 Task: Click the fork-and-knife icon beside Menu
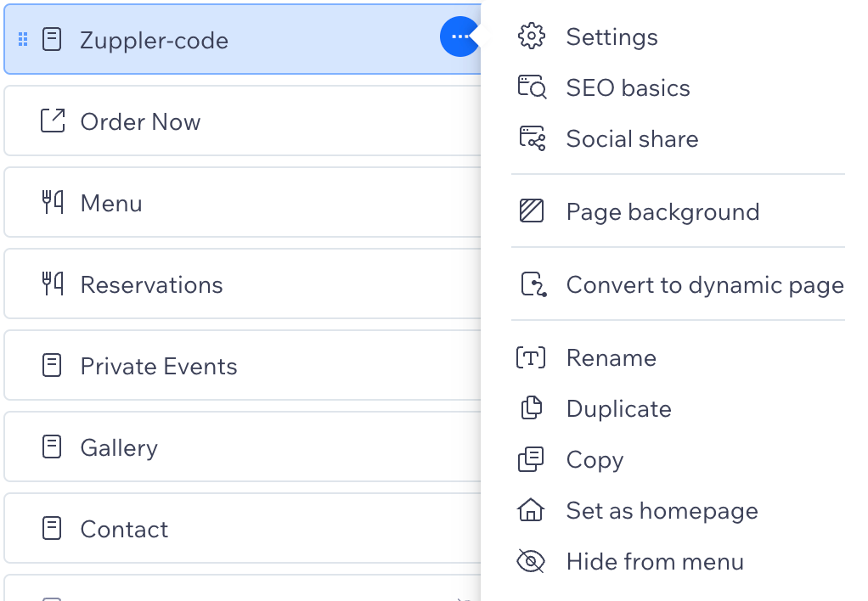53,202
